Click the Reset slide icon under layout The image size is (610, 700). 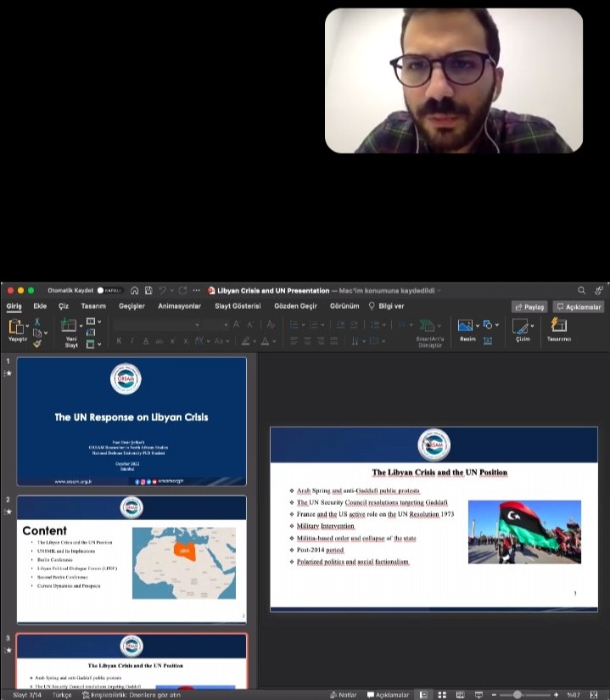91,333
